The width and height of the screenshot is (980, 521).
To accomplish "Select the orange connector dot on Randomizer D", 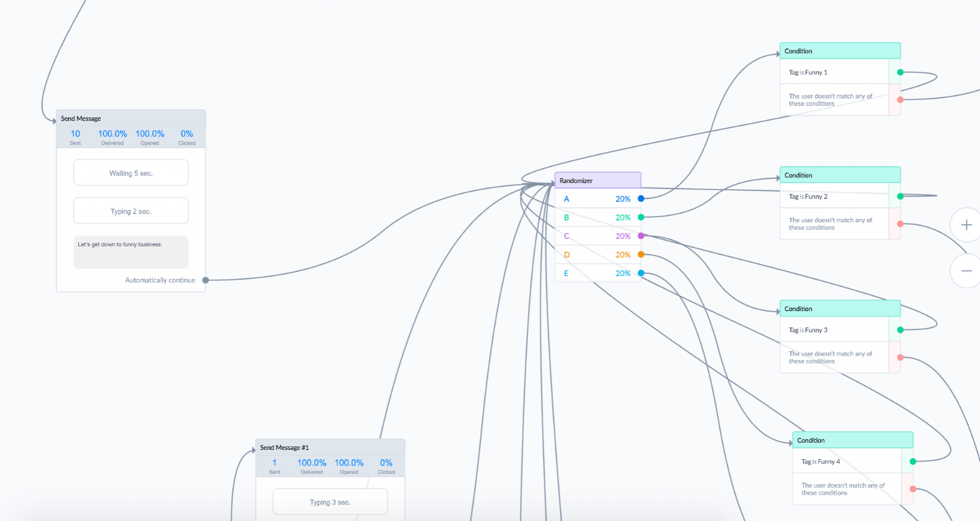I will [x=641, y=254].
